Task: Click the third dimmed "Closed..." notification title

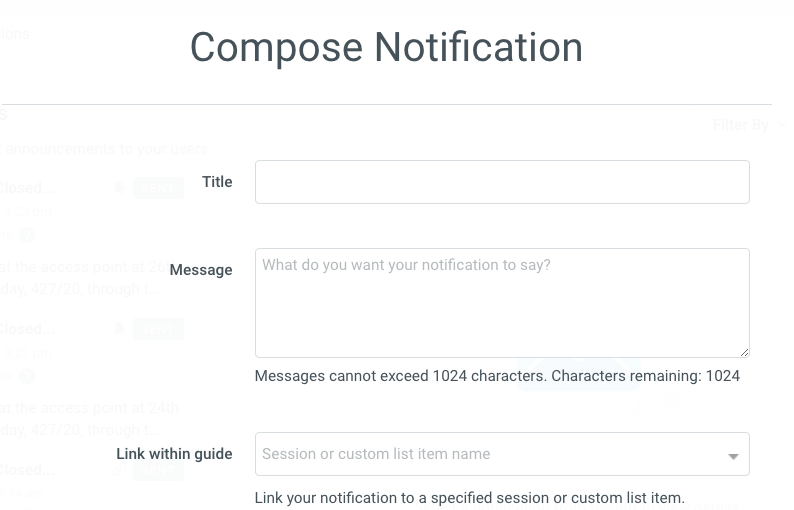Action: pos(22,470)
